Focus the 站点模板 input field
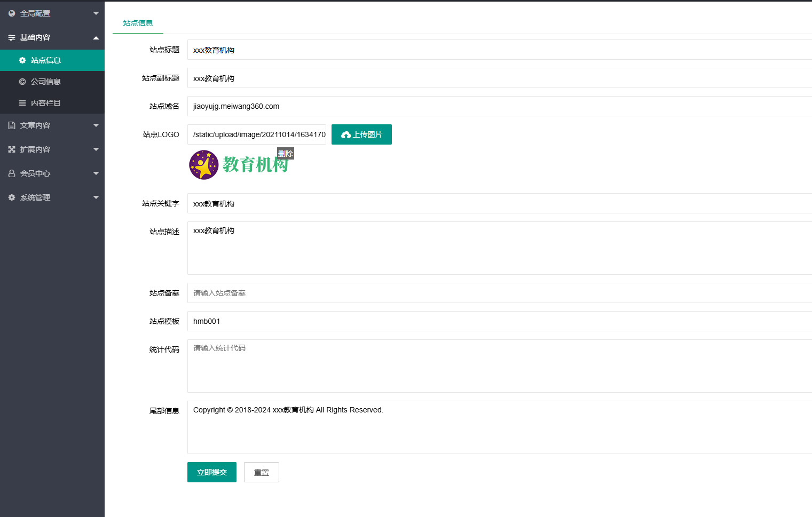 (x=500, y=321)
